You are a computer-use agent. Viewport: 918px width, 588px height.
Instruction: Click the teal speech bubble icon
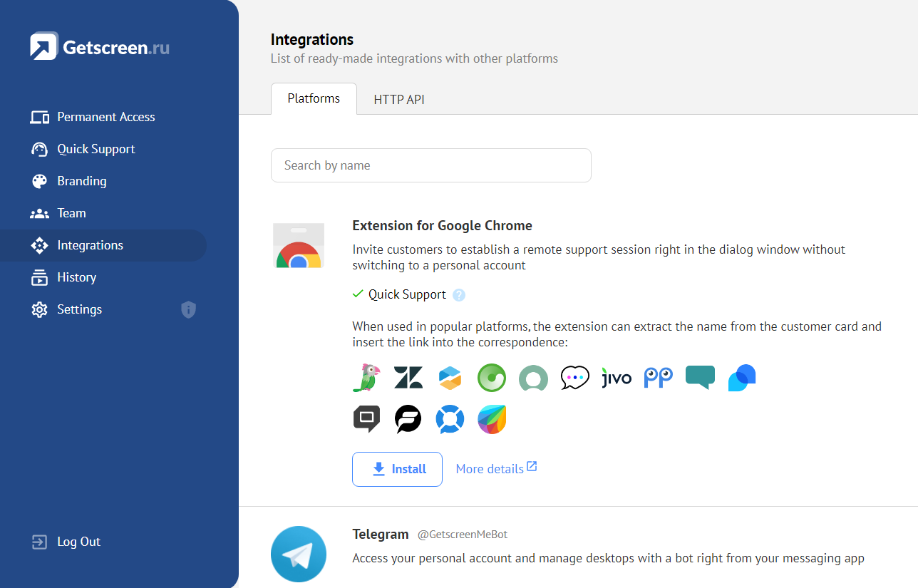[x=700, y=377]
